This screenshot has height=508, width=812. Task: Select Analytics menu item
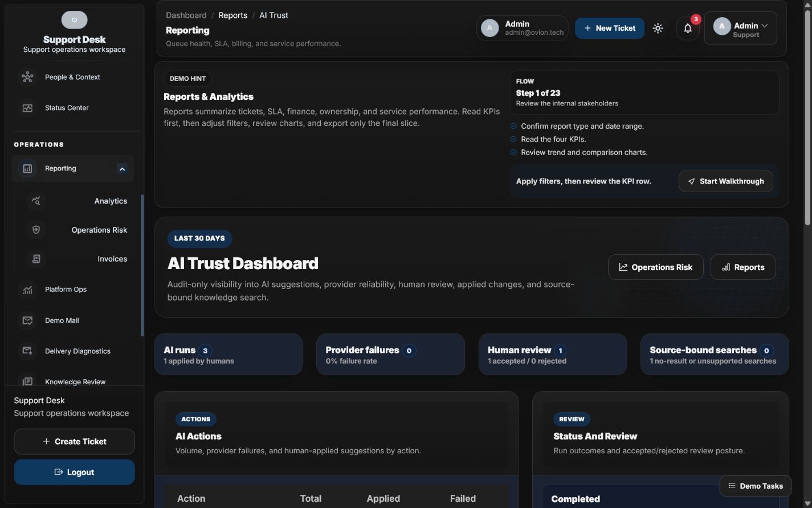(x=77, y=201)
